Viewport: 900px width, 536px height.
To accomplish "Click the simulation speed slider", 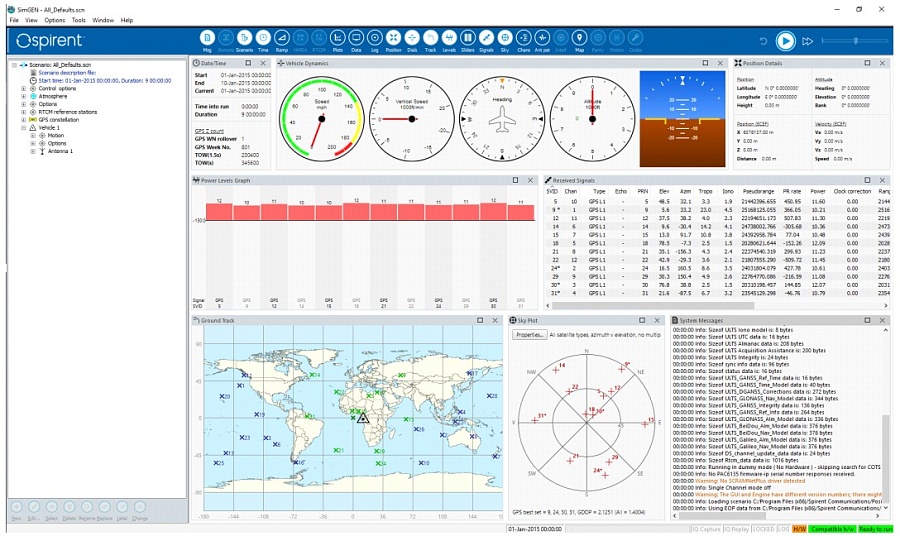I will click(x=855, y=41).
